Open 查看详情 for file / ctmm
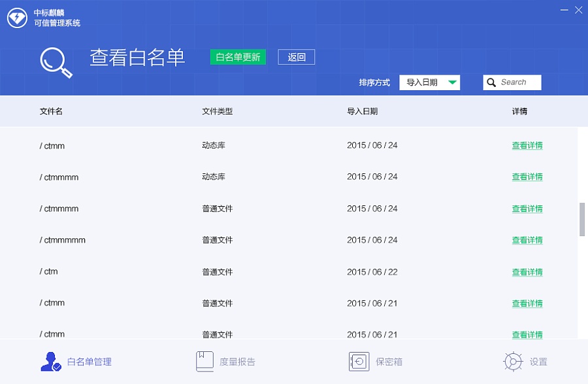Viewport: 588px width, 384px height. 527,145
